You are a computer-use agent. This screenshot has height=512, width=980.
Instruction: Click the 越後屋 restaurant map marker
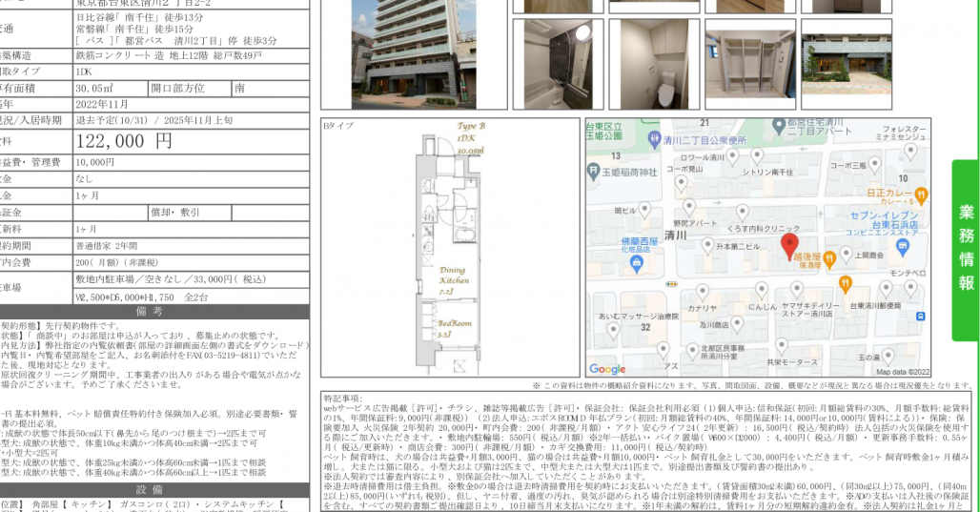[x=829, y=256]
